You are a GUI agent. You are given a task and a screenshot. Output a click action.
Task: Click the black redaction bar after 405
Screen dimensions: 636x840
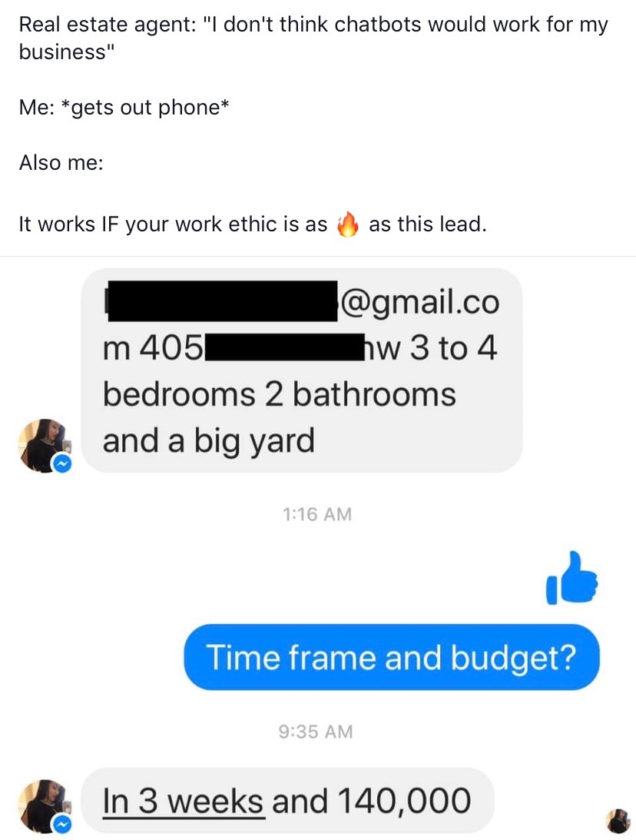283,347
